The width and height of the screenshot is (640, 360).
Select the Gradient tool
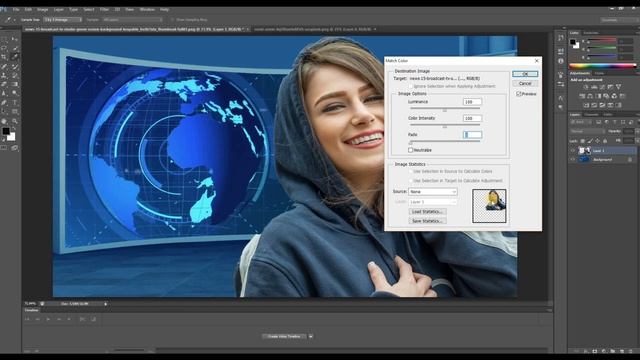point(15,84)
